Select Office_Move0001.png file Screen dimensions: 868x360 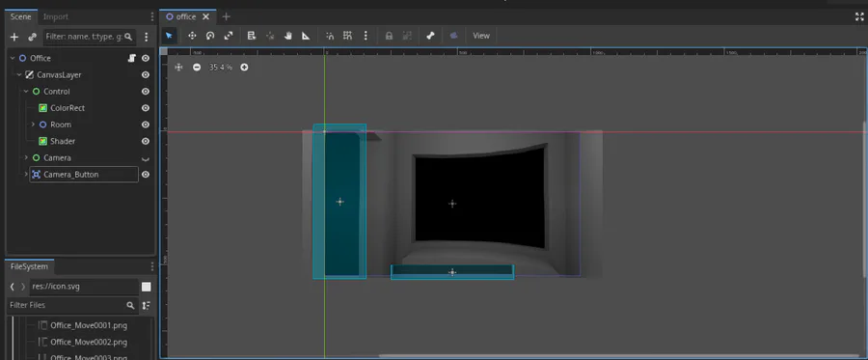pos(89,325)
